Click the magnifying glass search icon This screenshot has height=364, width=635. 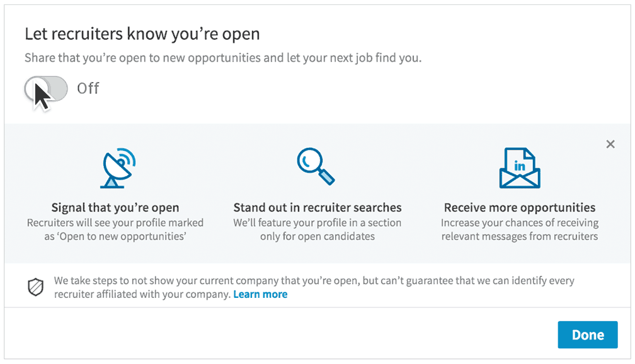click(x=316, y=167)
